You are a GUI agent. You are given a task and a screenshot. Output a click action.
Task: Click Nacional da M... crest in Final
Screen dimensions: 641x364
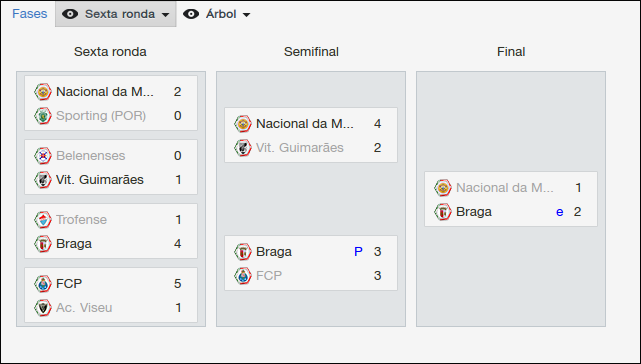(x=442, y=188)
